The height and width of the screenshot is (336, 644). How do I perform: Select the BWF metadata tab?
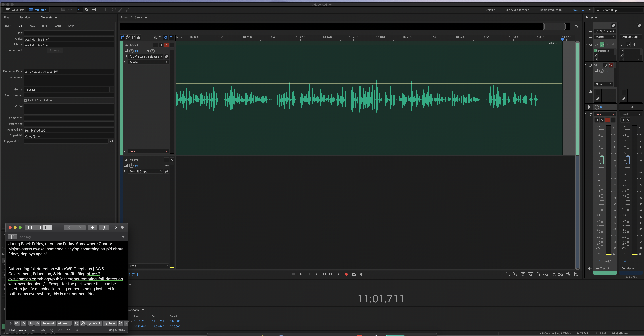click(8, 26)
